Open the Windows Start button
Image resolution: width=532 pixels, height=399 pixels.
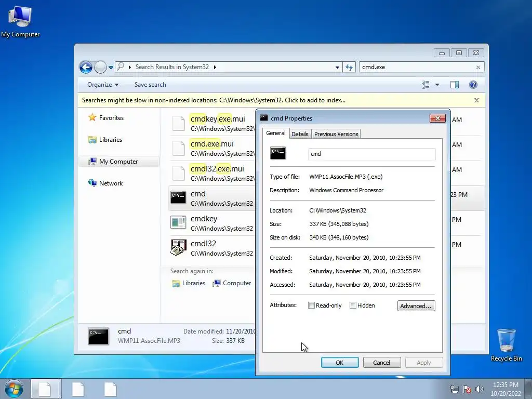point(14,389)
